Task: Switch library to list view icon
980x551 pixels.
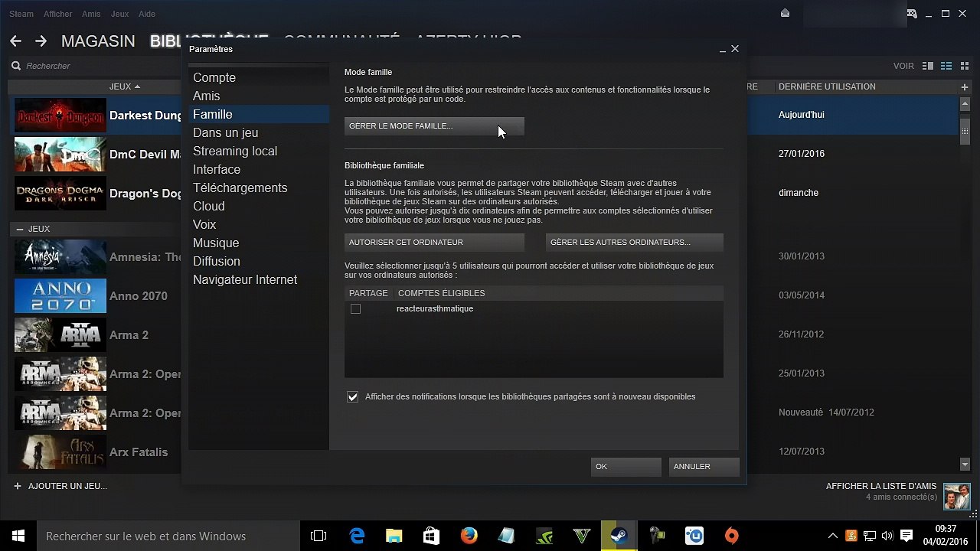Action: click(x=946, y=66)
